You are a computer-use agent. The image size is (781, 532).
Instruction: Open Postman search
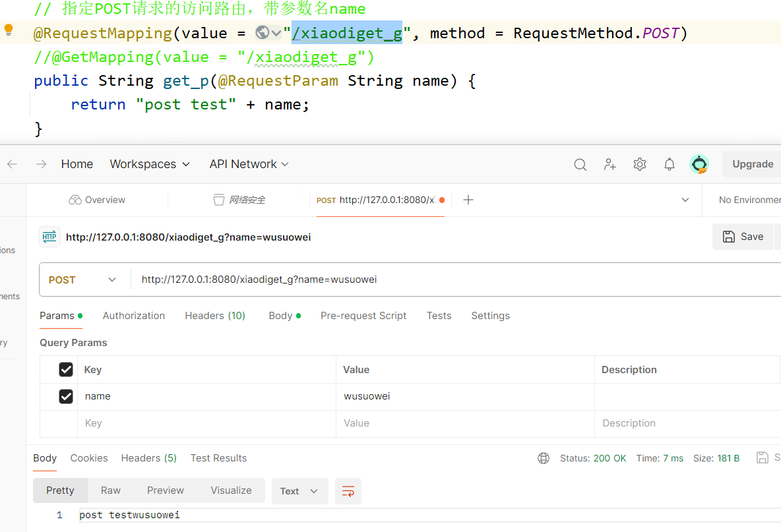click(x=580, y=164)
